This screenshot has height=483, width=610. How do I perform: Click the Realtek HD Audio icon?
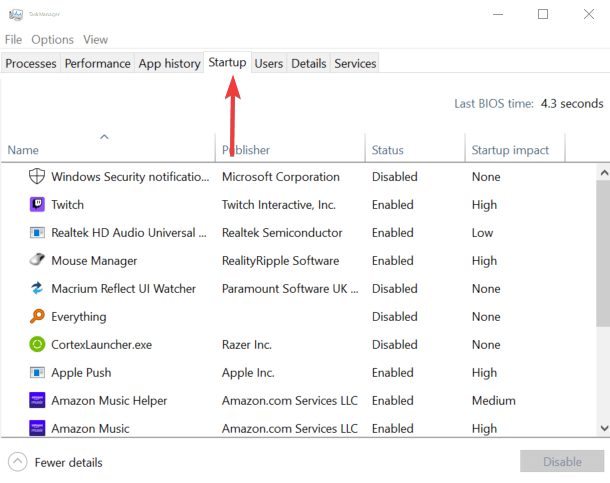point(37,233)
